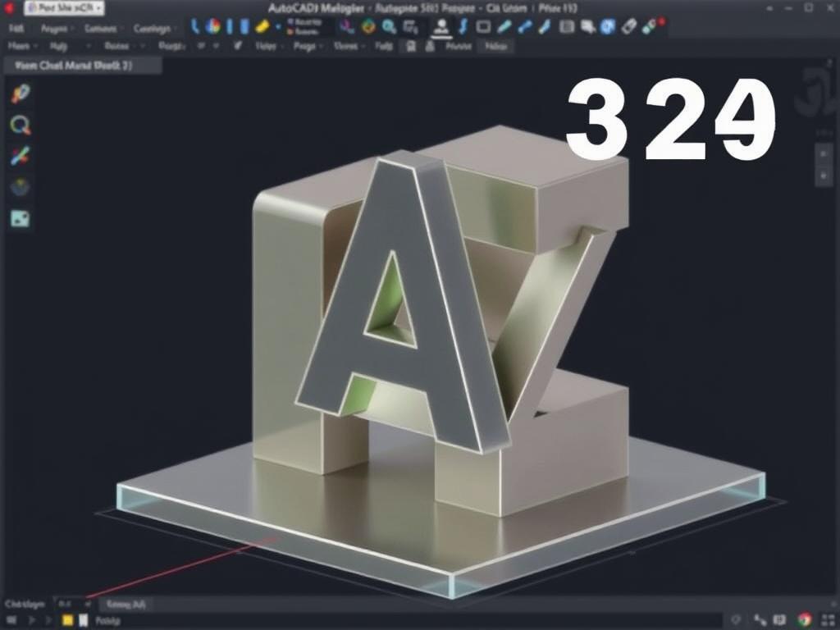840x630 pixels.
Task: Switch to the 'Kareng' bottom tab
Action: (126, 605)
